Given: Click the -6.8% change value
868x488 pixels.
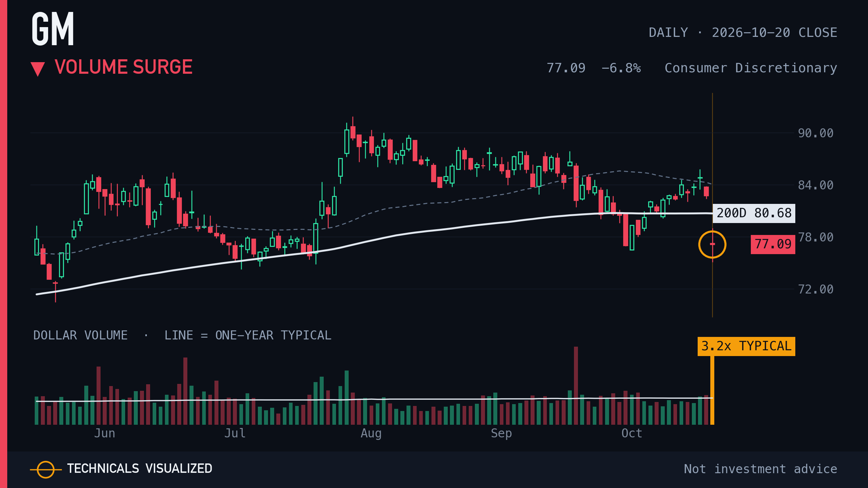Looking at the screenshot, I should 621,68.
